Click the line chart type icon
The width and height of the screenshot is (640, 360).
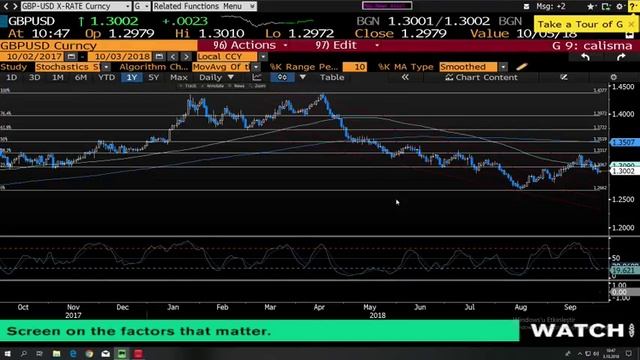tap(257, 77)
